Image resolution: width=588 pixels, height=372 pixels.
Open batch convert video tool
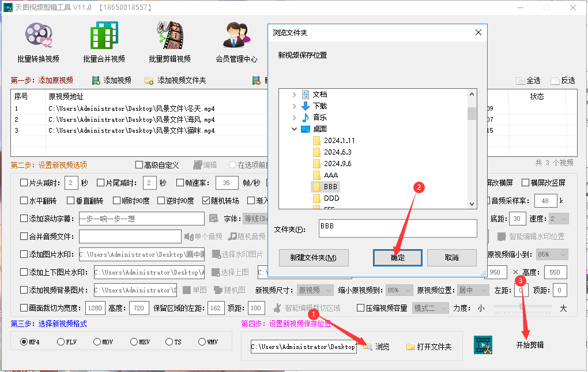click(x=38, y=42)
